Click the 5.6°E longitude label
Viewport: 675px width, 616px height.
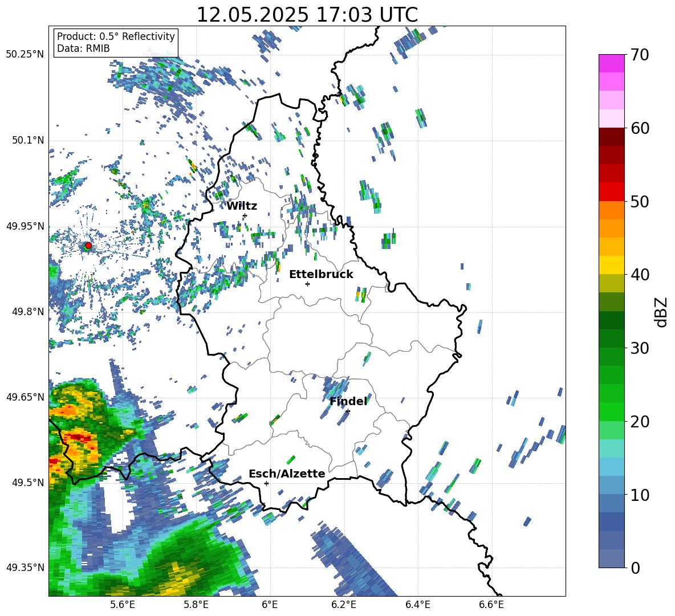click(123, 605)
